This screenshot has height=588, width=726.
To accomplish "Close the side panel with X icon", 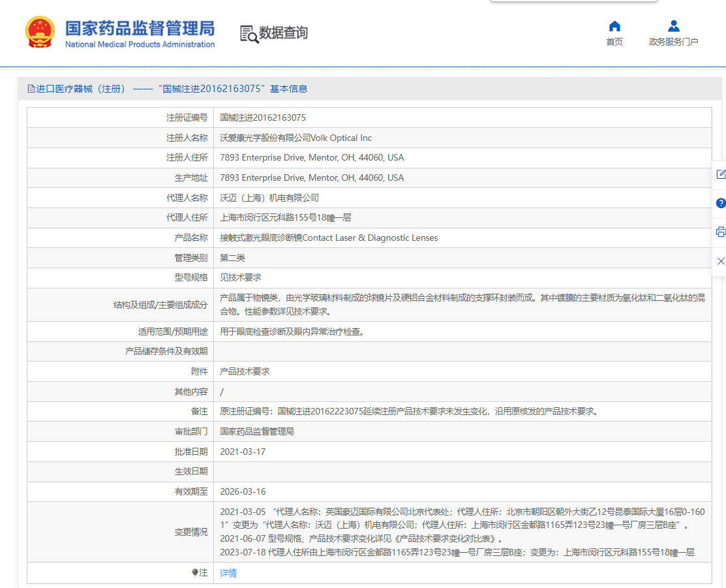I will click(x=721, y=261).
